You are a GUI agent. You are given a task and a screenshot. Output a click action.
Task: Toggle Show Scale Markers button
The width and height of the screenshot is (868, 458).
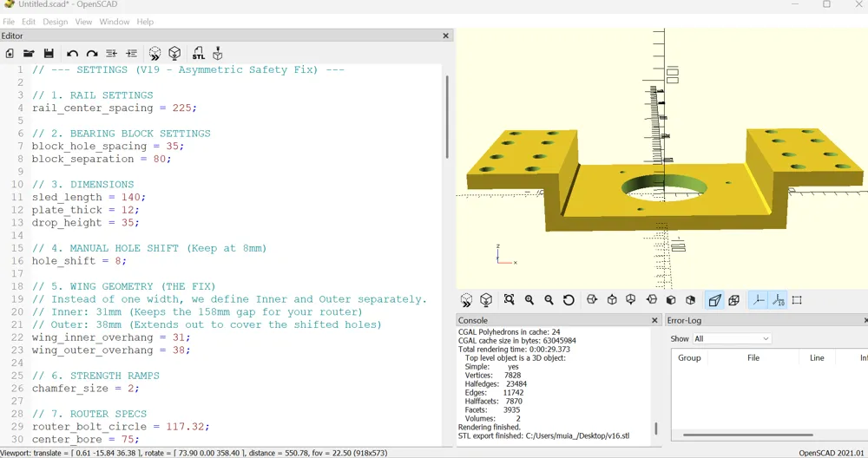click(x=778, y=300)
